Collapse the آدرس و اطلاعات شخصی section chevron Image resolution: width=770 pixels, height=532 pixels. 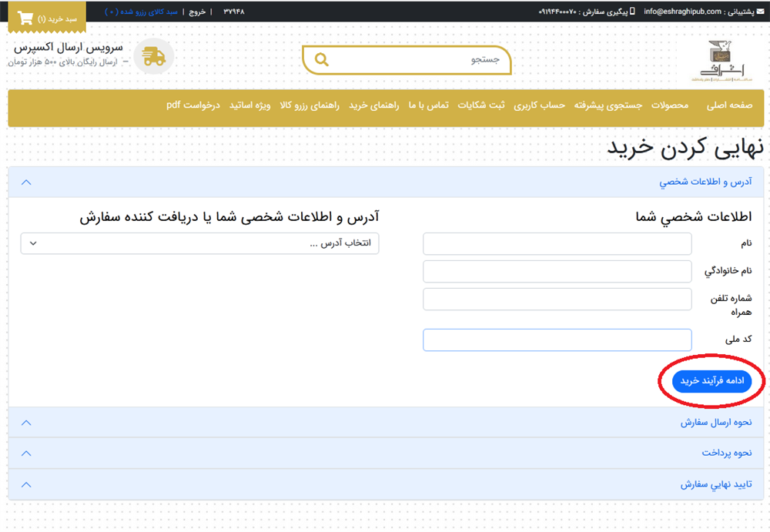tap(26, 182)
